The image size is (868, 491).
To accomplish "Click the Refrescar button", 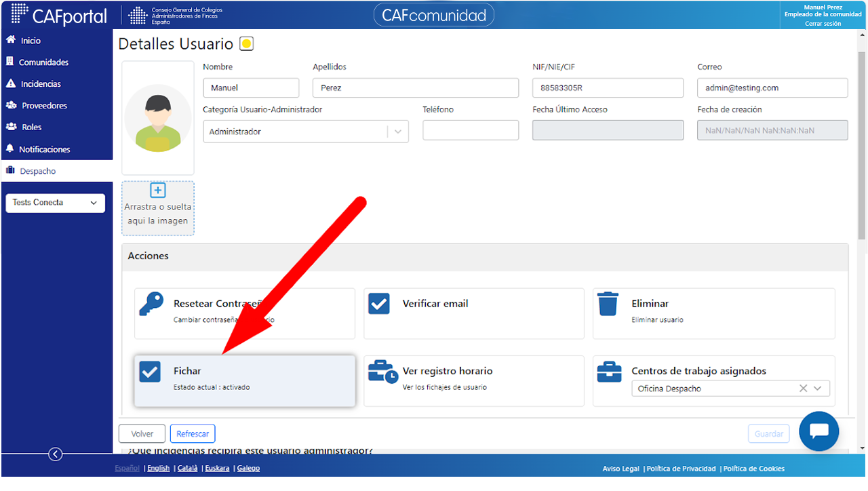I will [x=193, y=434].
